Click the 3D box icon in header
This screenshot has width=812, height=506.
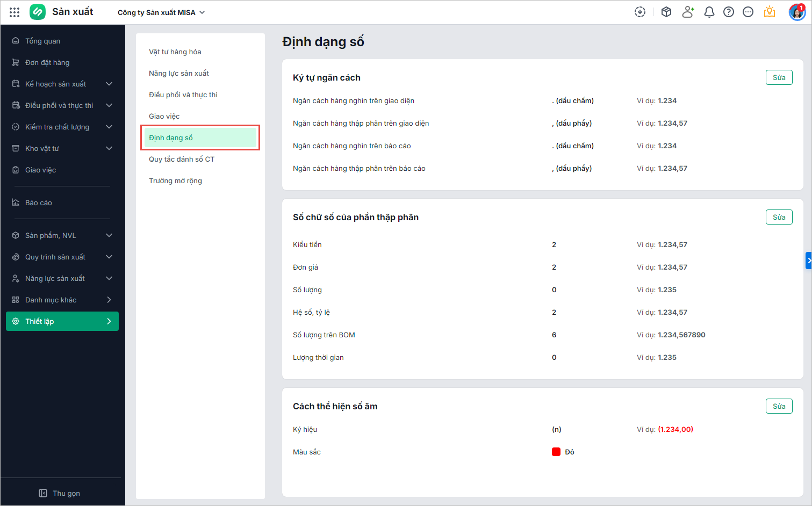(x=666, y=12)
